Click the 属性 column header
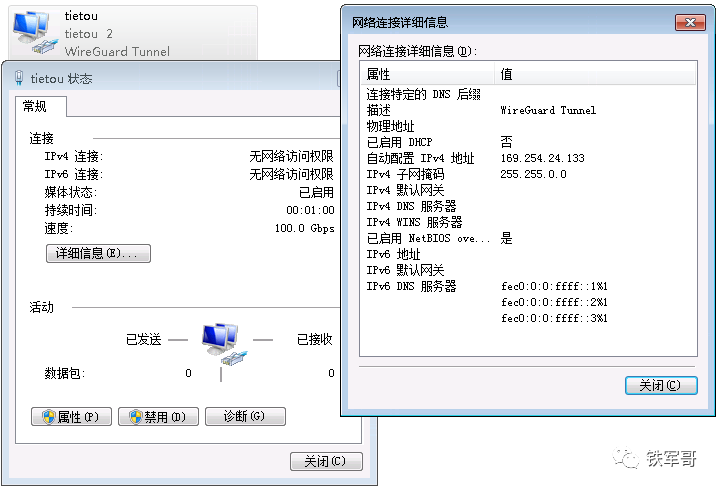The width and height of the screenshot is (719, 489). (427, 74)
